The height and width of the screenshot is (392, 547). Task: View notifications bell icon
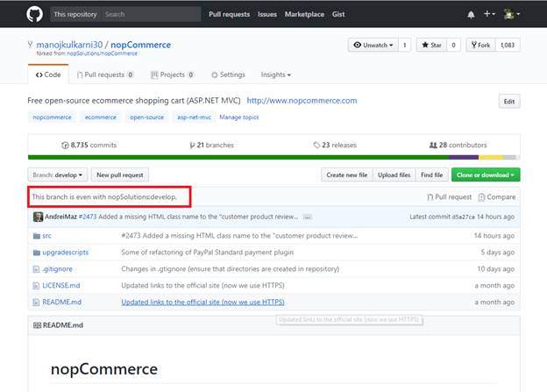(471, 15)
